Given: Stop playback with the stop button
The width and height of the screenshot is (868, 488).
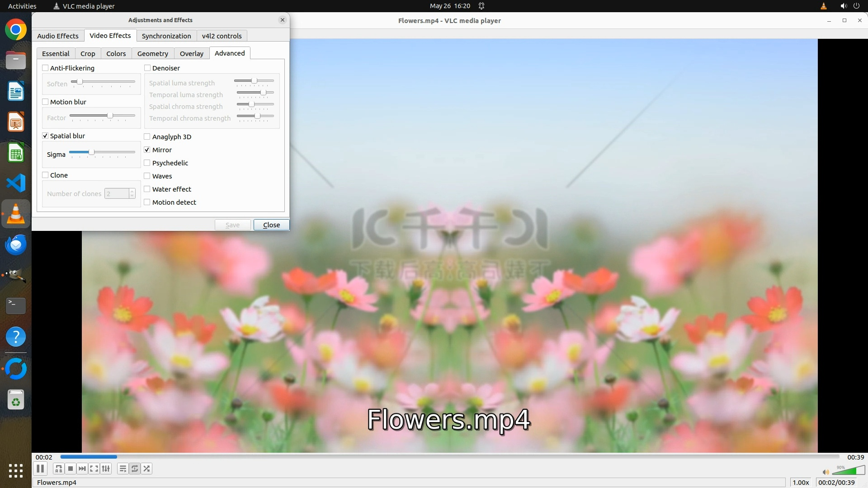Looking at the screenshot, I should pyautogui.click(x=71, y=469).
